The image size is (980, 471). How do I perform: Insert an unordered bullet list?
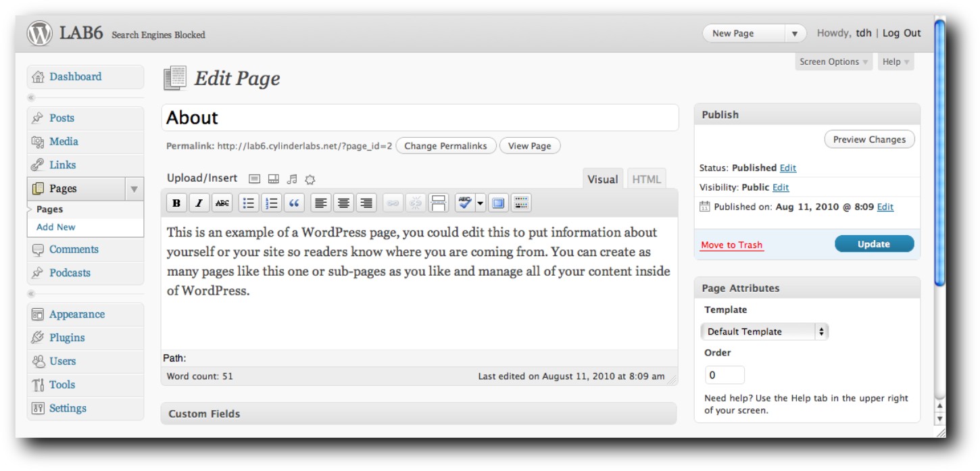(249, 203)
